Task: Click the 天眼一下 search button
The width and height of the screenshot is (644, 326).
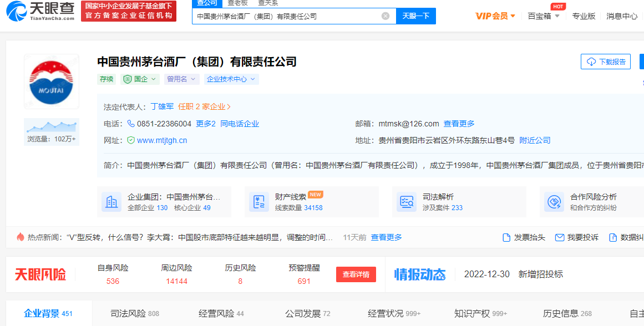Action: pyautogui.click(x=415, y=16)
